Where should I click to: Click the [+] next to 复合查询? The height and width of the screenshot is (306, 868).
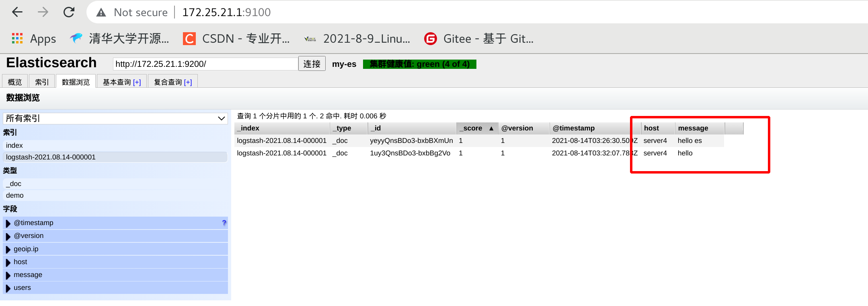pyautogui.click(x=188, y=82)
